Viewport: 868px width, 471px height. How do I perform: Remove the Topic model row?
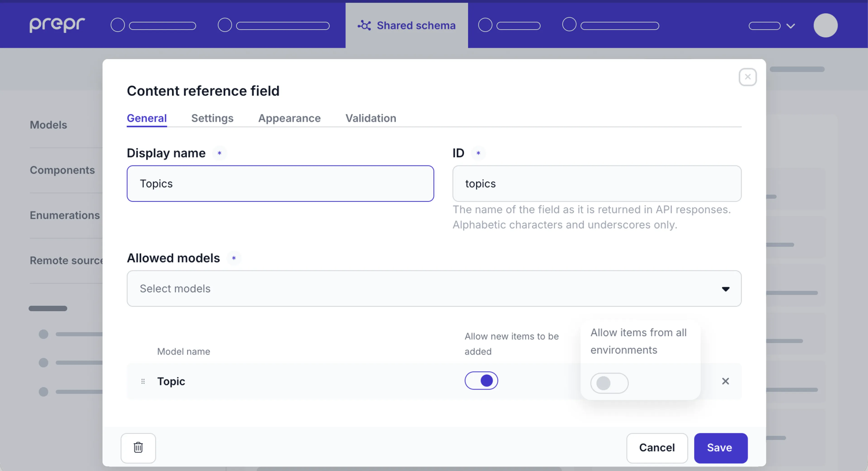(725, 381)
